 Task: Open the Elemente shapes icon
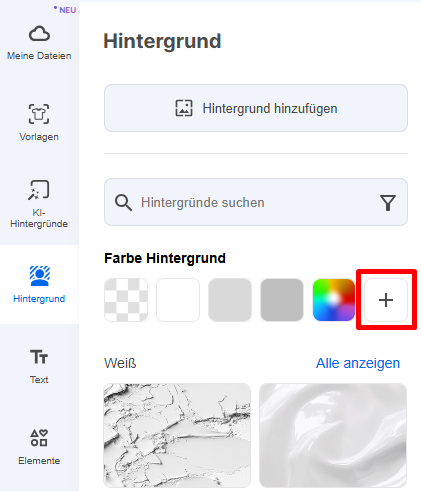[39, 438]
